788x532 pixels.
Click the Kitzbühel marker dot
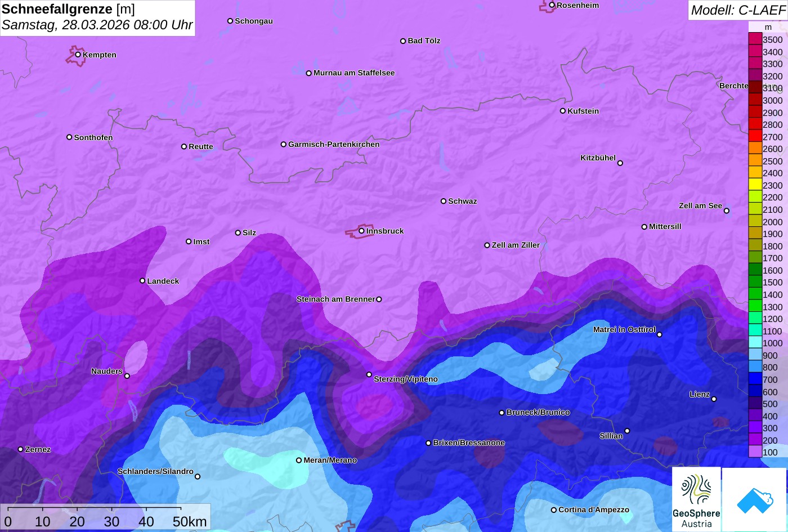[x=620, y=163]
